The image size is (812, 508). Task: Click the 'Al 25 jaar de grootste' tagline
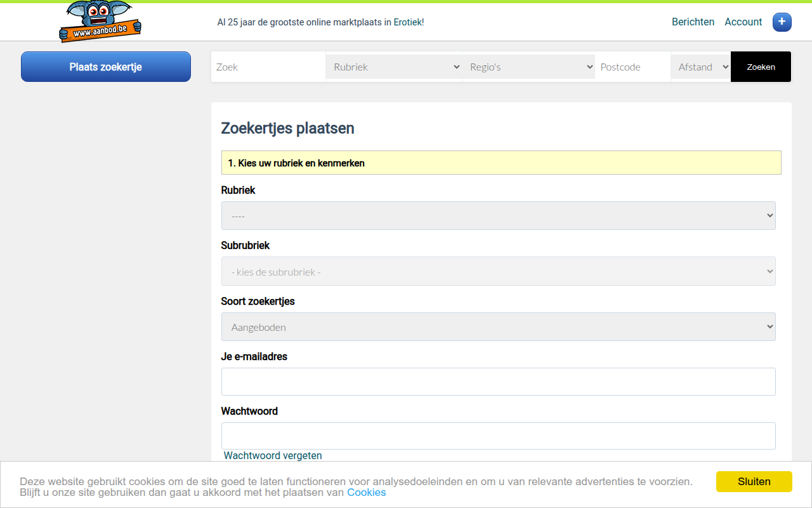pyautogui.click(x=320, y=22)
